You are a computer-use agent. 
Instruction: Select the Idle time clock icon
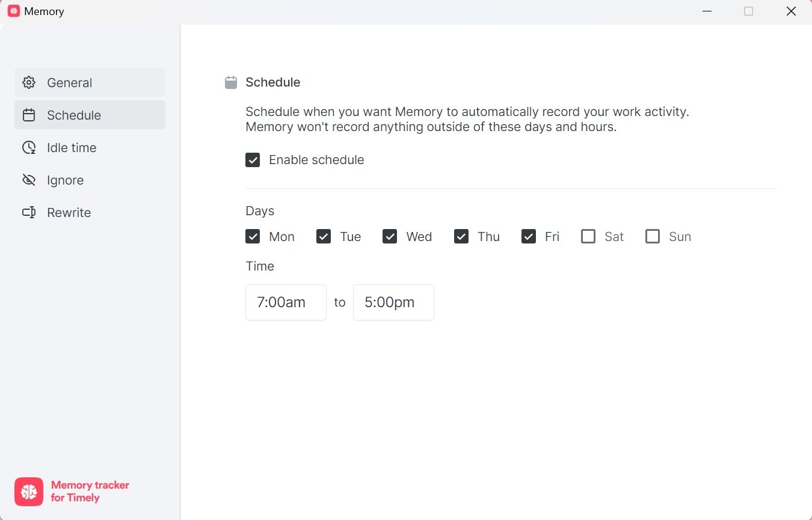[x=28, y=147]
